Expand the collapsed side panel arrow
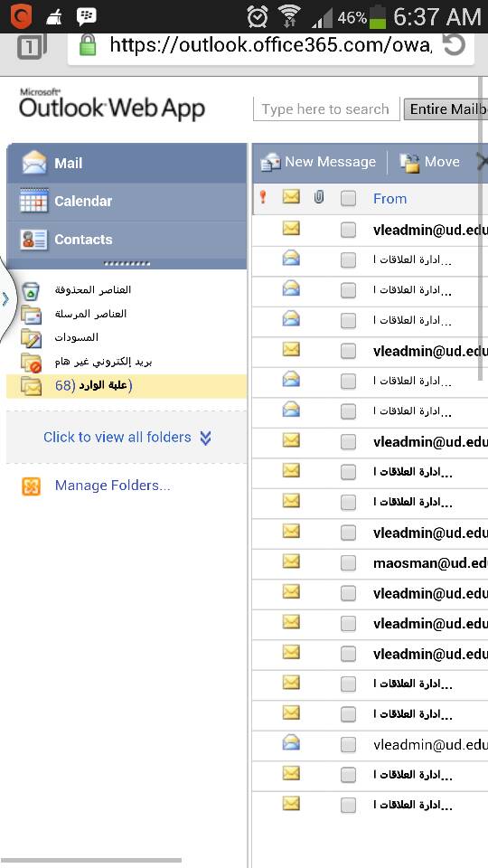Screen dimensions: 488x868 [x=5, y=299]
